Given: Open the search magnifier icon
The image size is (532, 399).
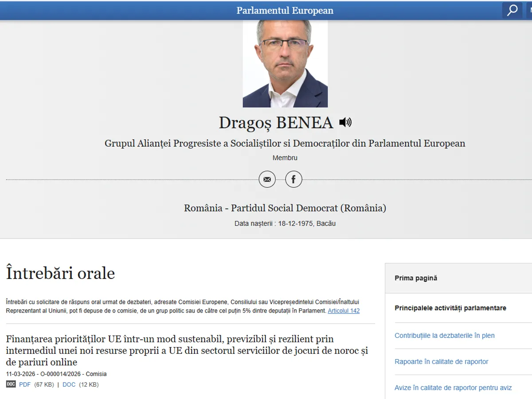Looking at the screenshot, I should click(512, 10).
